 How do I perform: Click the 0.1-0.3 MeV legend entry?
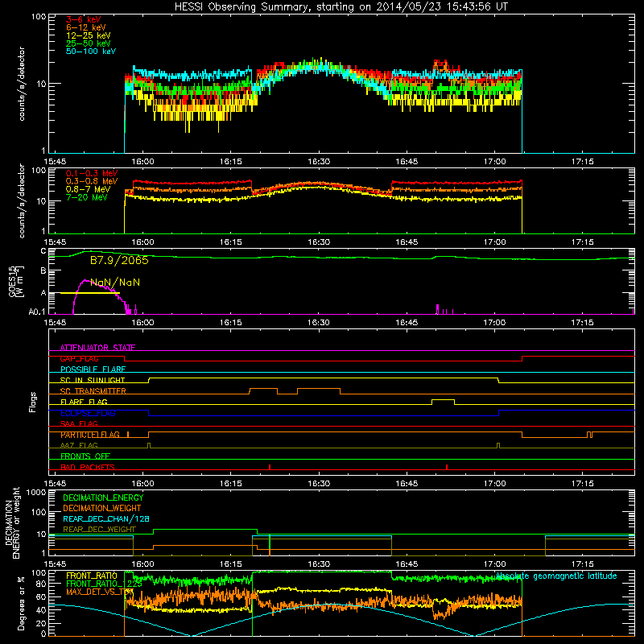pos(92,174)
